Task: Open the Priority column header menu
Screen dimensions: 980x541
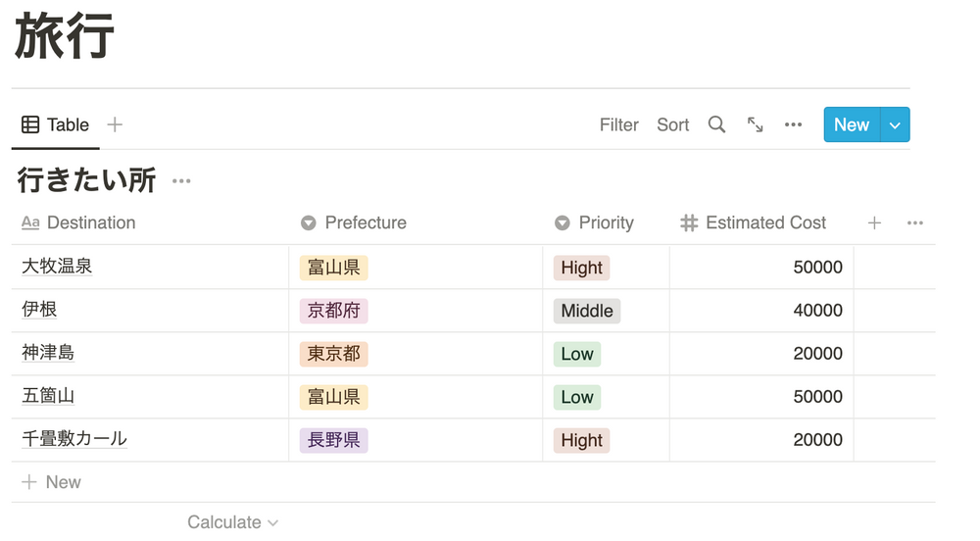Action: coord(605,223)
